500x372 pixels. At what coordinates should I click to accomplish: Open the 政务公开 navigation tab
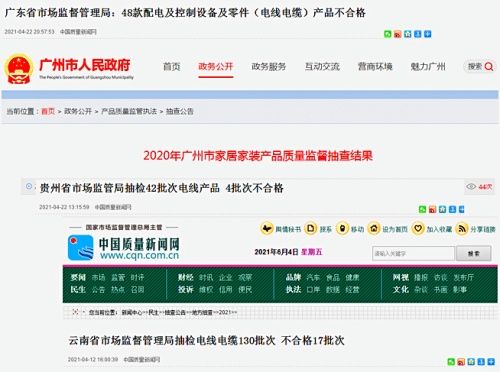coord(215,67)
